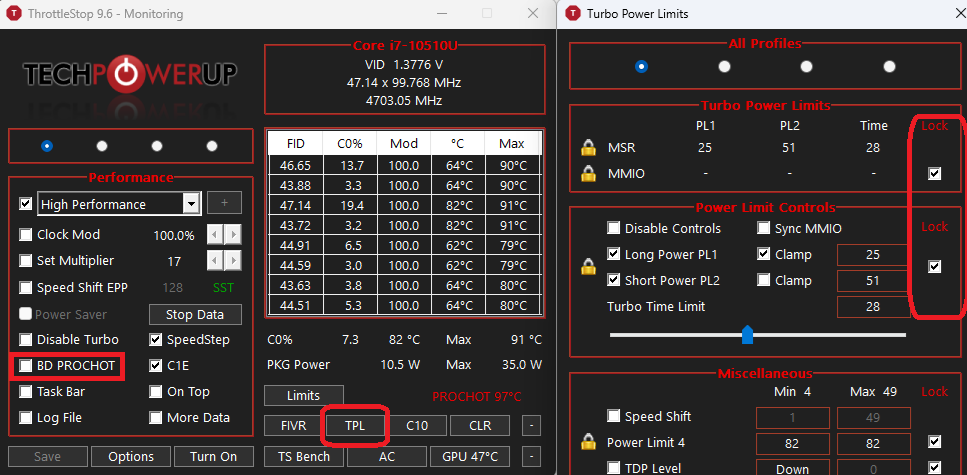
Task: Uncheck Short Power PL2
Action: click(614, 280)
